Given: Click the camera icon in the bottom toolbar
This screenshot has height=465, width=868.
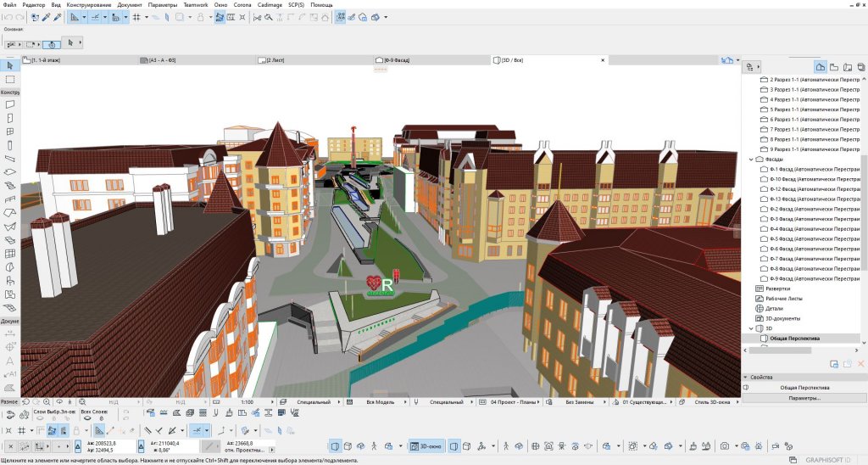Looking at the screenshot, I should coord(724,445).
